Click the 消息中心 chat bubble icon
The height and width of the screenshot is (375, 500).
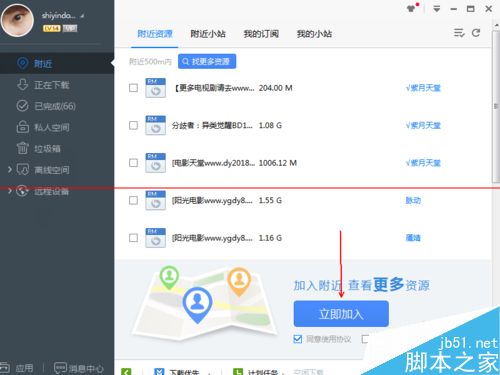coord(60,368)
